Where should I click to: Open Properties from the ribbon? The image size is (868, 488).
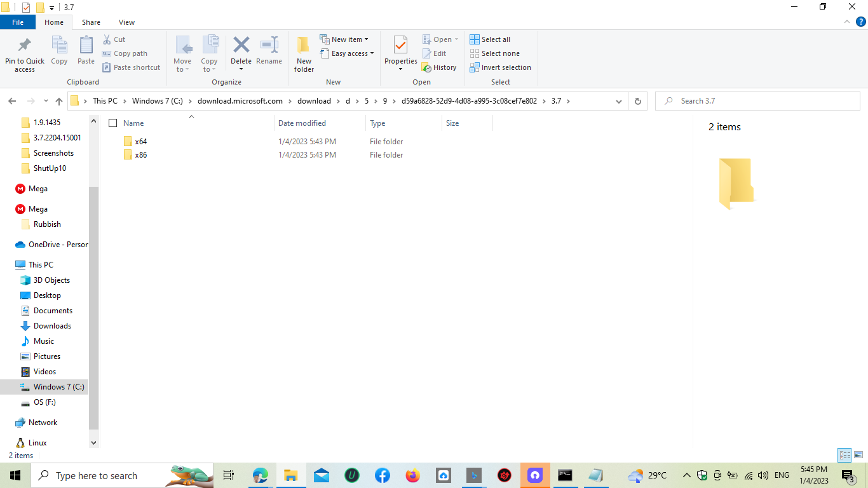point(400,53)
